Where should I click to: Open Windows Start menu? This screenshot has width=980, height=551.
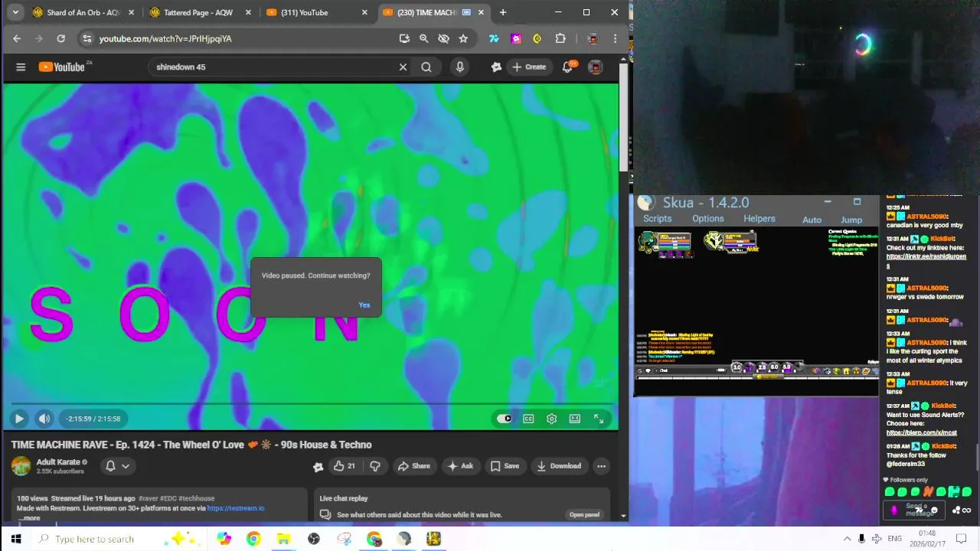click(15, 539)
